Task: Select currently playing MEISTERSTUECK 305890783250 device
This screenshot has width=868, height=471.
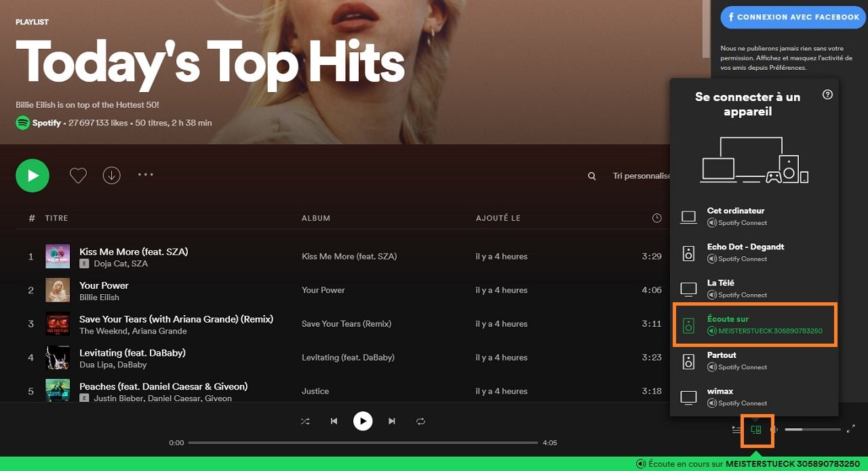Action: [755, 325]
